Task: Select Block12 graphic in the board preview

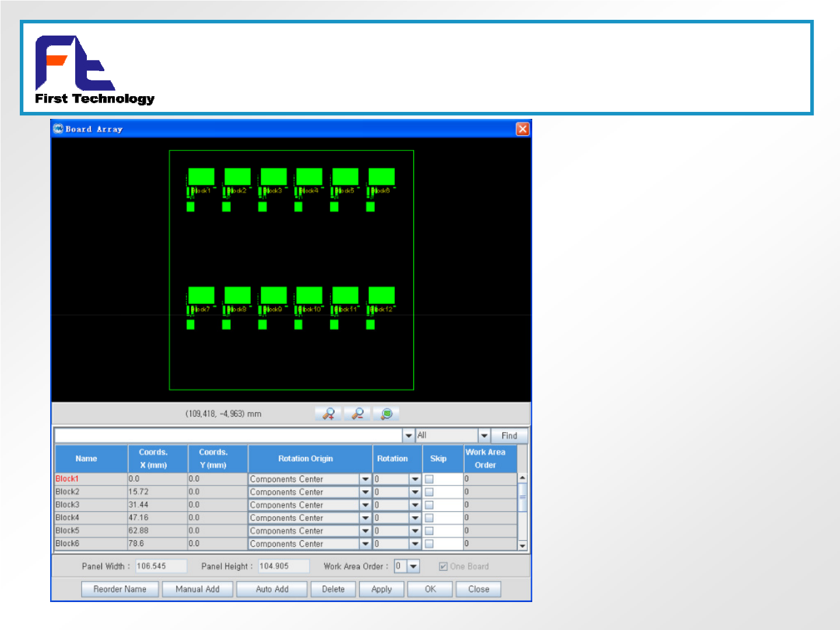Action: click(x=381, y=295)
